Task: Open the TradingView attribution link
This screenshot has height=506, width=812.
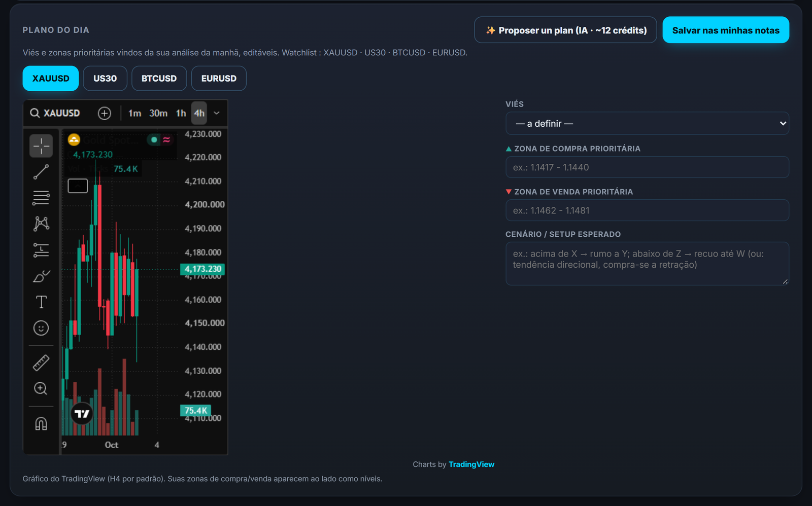Action: pos(471,464)
